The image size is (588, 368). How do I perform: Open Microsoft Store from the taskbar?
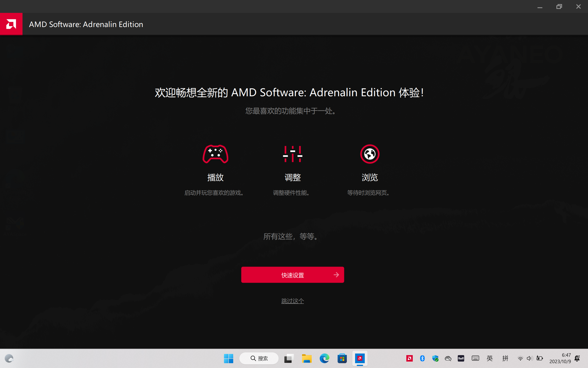coord(342,359)
